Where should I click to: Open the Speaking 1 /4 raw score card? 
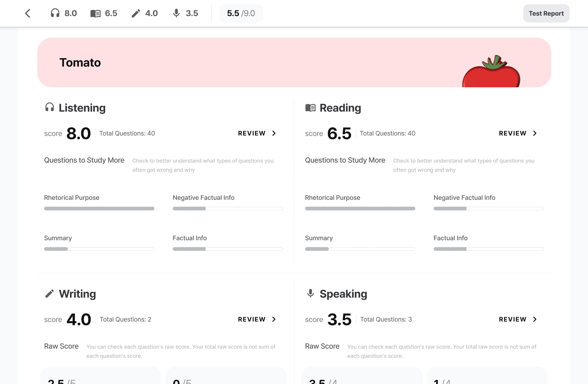click(x=487, y=376)
